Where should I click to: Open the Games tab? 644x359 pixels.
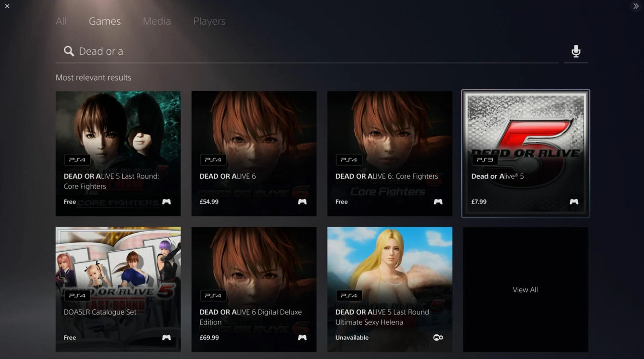104,21
